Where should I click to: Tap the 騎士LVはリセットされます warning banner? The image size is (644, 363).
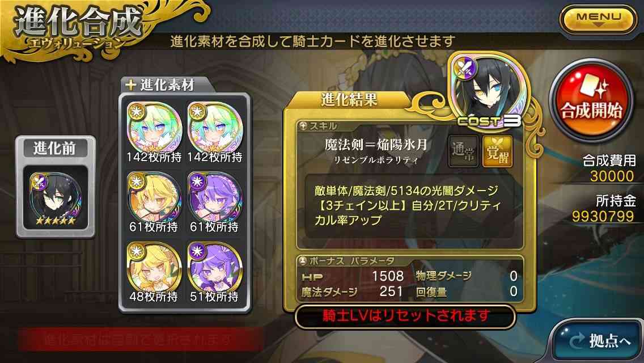tap(406, 316)
